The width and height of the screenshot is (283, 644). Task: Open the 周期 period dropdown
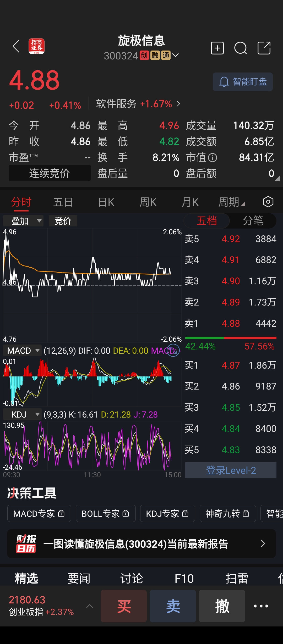point(232,202)
